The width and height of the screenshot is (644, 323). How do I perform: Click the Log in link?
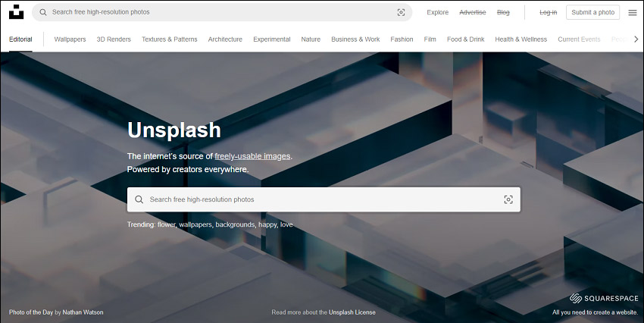coord(548,12)
